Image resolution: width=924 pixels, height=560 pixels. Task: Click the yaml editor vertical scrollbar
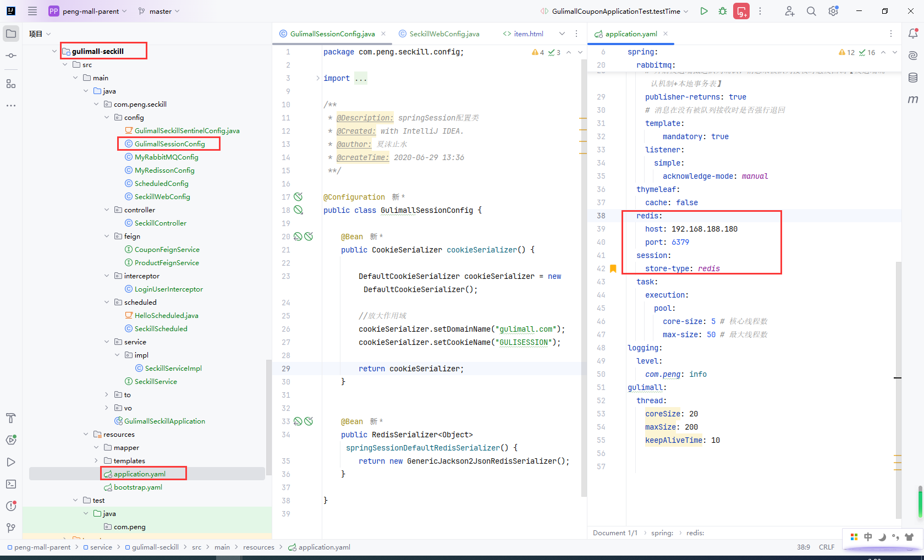coord(899,389)
